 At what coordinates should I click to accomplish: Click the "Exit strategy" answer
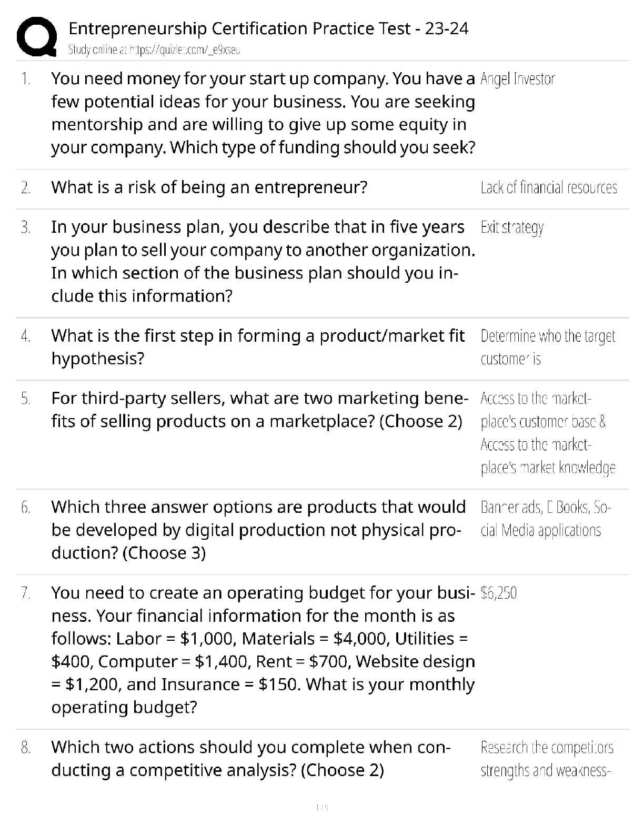coord(512,227)
